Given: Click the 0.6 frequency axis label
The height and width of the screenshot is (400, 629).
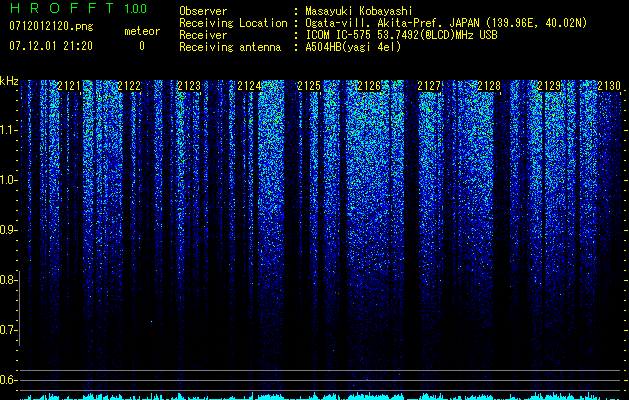Looking at the screenshot, I should click(x=9, y=380).
